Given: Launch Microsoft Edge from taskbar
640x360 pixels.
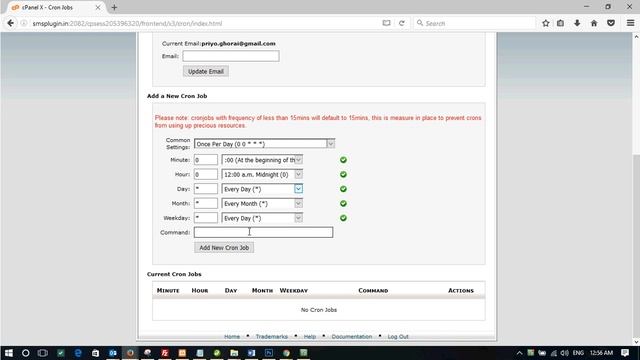Looking at the screenshot, I should coord(78,353).
